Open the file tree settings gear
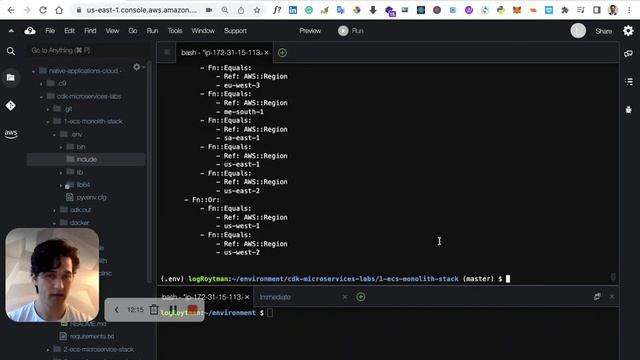This screenshot has height=360, width=640. [x=137, y=67]
